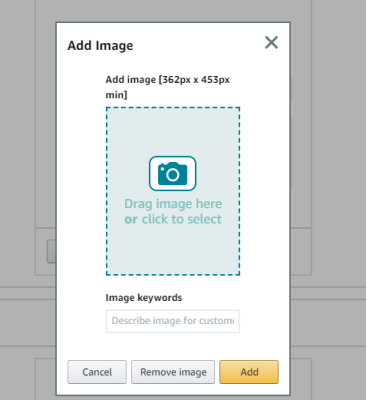Close the Add Image dialog with X
Image resolution: width=367 pixels, height=400 pixels.
pos(271,43)
